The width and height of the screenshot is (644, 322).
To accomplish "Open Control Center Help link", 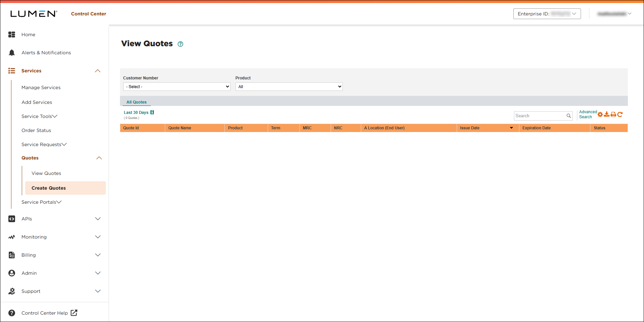I will pos(45,313).
